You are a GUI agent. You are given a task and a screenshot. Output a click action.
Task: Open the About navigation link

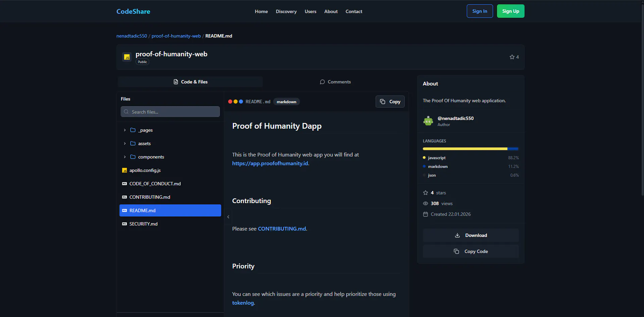point(331,11)
